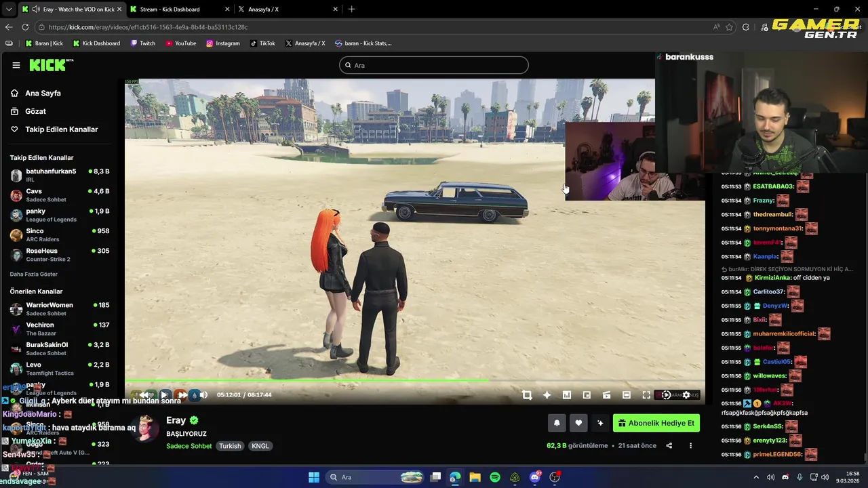Viewport: 868px width, 488px height.
Task: Open video settings gear icon
Action: tap(686, 395)
